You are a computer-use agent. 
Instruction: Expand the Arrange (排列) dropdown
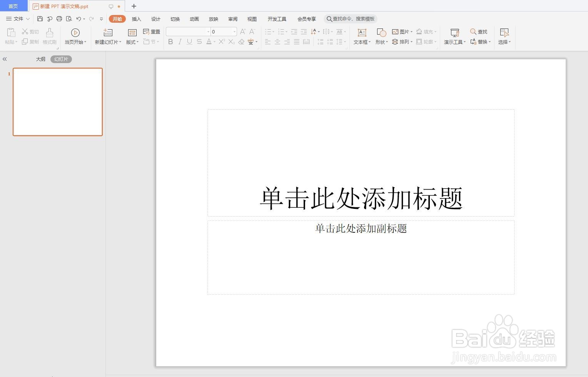click(x=411, y=42)
